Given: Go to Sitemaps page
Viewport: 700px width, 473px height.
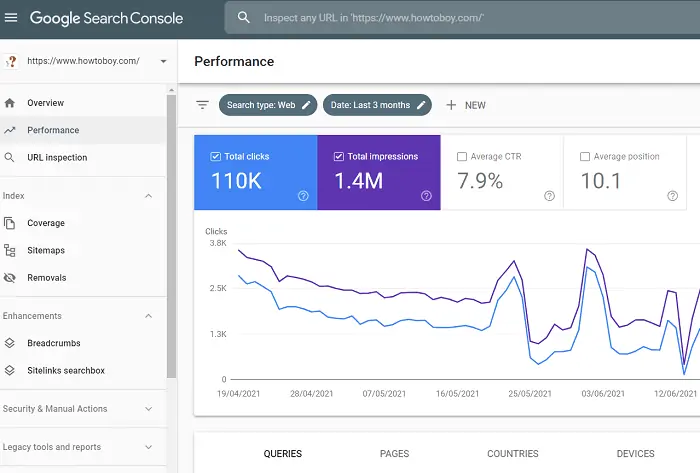Looking at the screenshot, I should pyautogui.click(x=83, y=250).
